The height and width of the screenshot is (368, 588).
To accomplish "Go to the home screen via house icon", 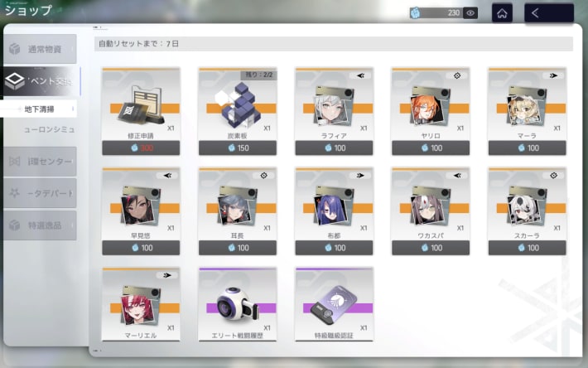I will coord(502,13).
